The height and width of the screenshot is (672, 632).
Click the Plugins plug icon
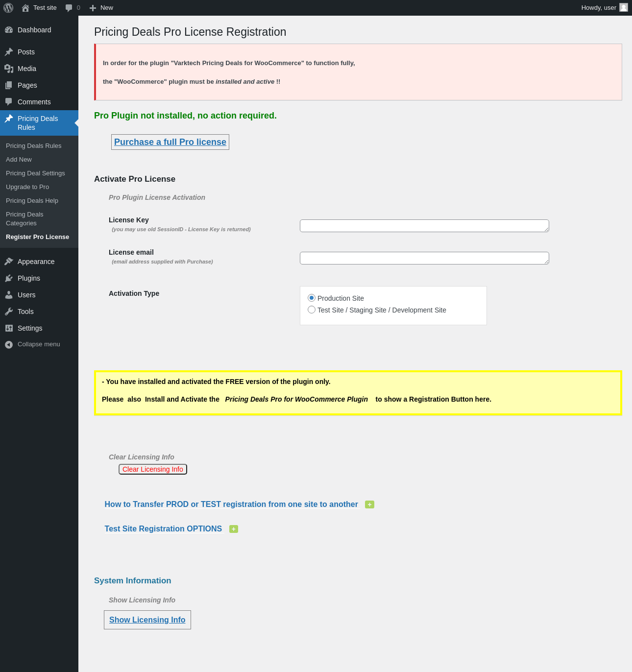9,278
